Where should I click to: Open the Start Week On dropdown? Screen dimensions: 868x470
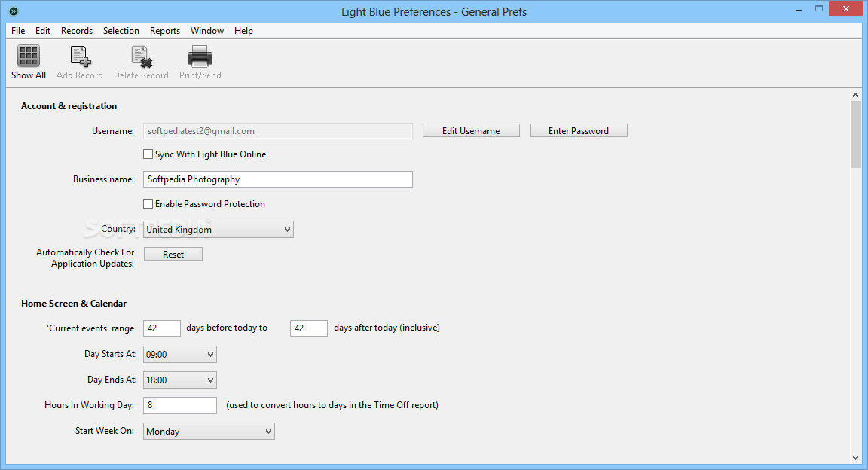(x=209, y=432)
